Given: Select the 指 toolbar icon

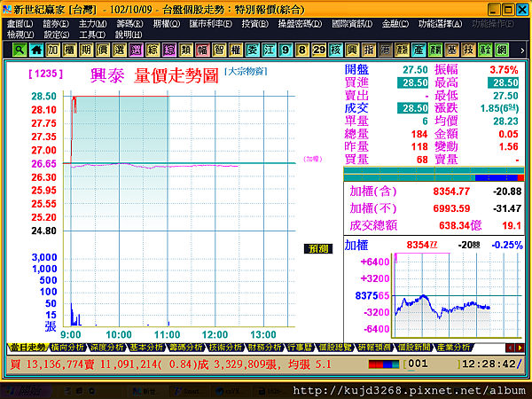Looking at the screenshot, I should point(369,50).
